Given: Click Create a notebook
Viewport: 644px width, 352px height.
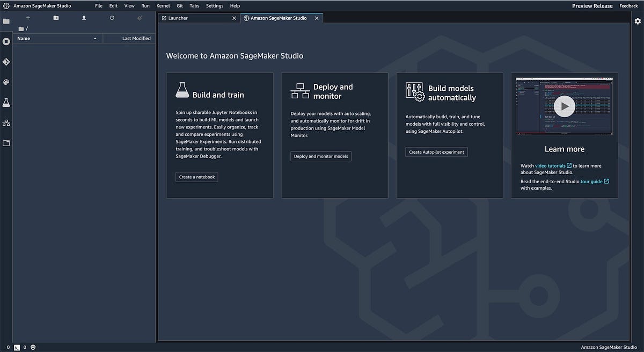Looking at the screenshot, I should (196, 177).
